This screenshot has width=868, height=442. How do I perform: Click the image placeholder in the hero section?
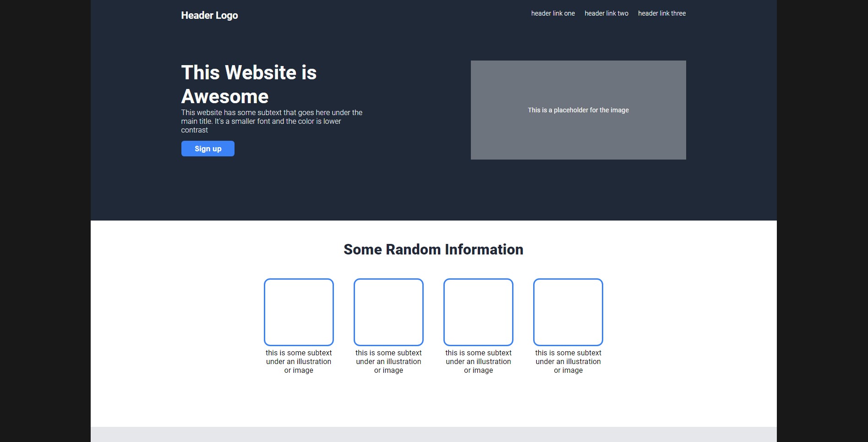point(578,110)
